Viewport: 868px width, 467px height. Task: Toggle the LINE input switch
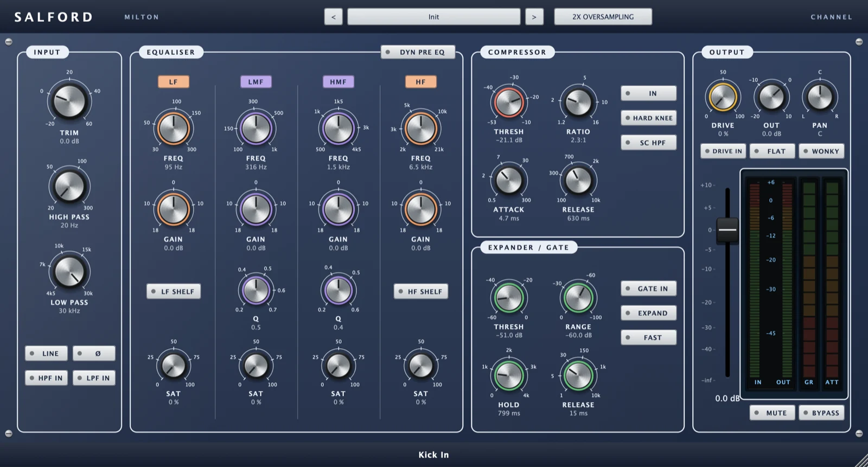click(x=46, y=354)
